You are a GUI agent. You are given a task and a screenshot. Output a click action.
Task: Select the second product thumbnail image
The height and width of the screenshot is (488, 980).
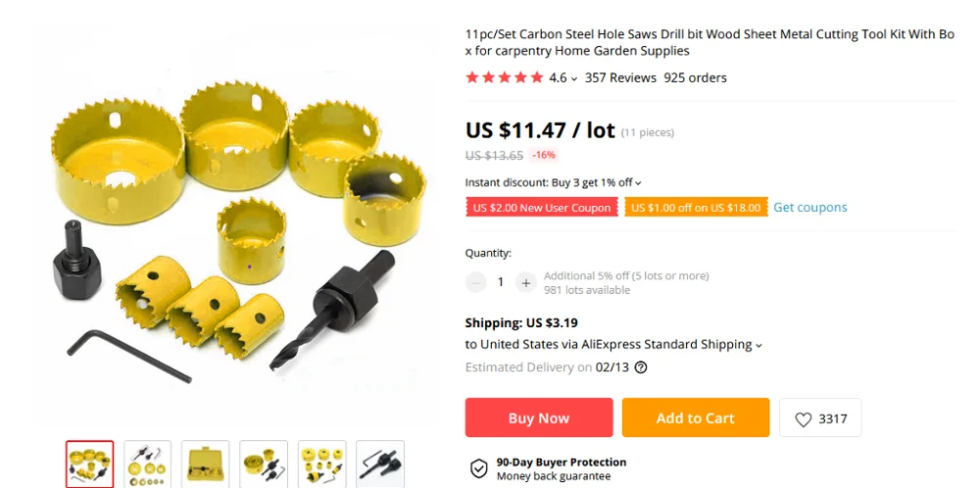click(x=148, y=464)
